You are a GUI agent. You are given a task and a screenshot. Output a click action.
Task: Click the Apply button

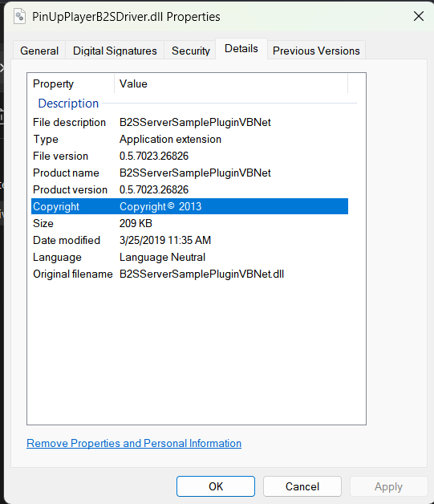pos(388,486)
